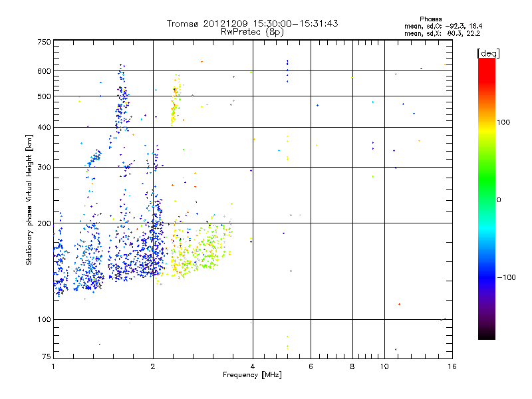Click the x-axis tick label '8'
Screen dimensions: 532x399
coord(352,366)
